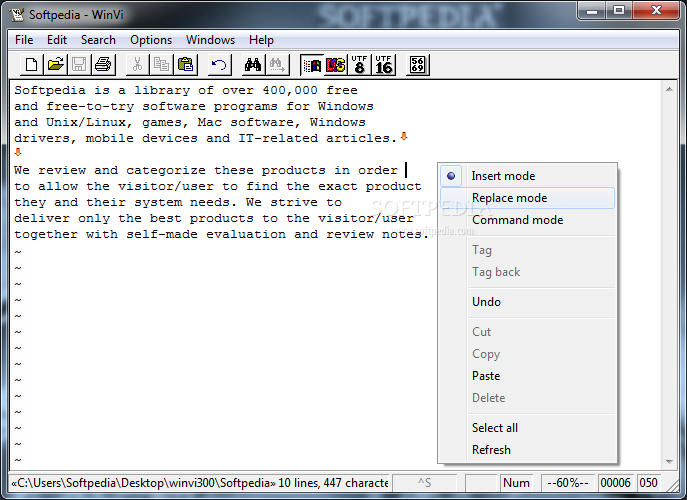Screen dimensions: 687x500
Task: Switch to Command mode in context menu
Action: coord(528,220)
